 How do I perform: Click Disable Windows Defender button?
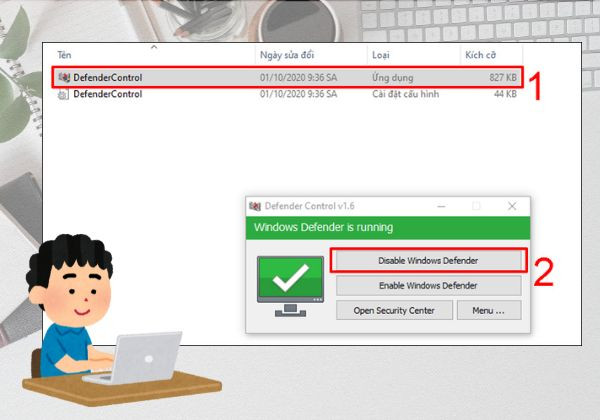tap(428, 260)
